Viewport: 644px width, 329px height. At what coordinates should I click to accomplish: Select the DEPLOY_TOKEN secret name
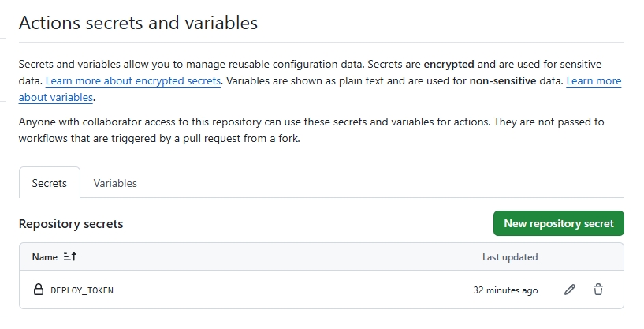pos(82,290)
